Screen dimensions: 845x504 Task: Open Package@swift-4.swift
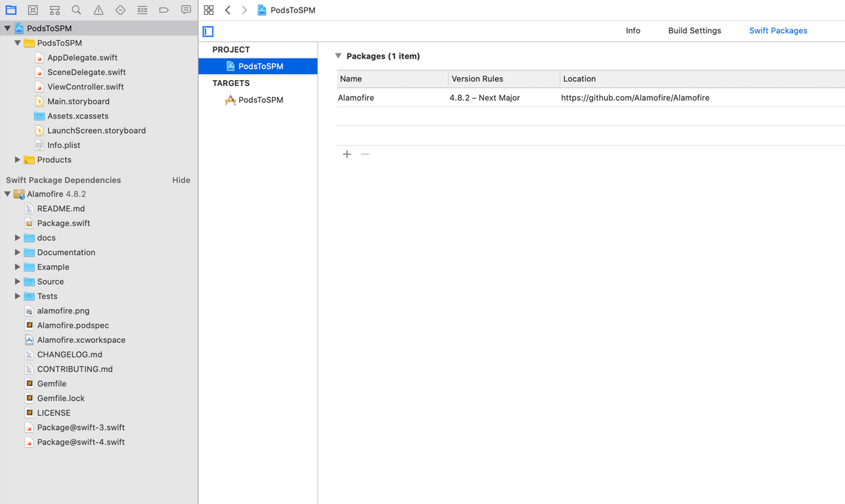tap(81, 442)
